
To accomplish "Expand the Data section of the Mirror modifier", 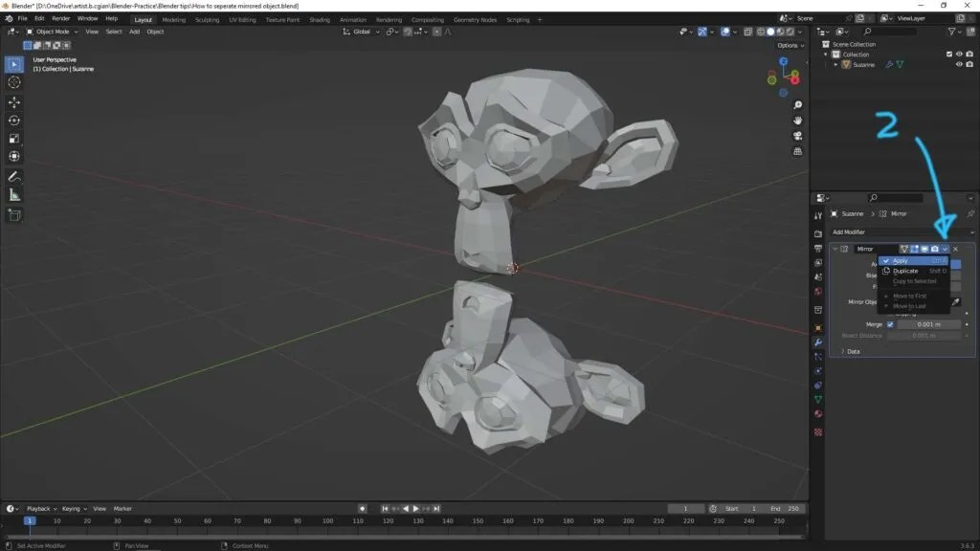I will pyautogui.click(x=852, y=352).
